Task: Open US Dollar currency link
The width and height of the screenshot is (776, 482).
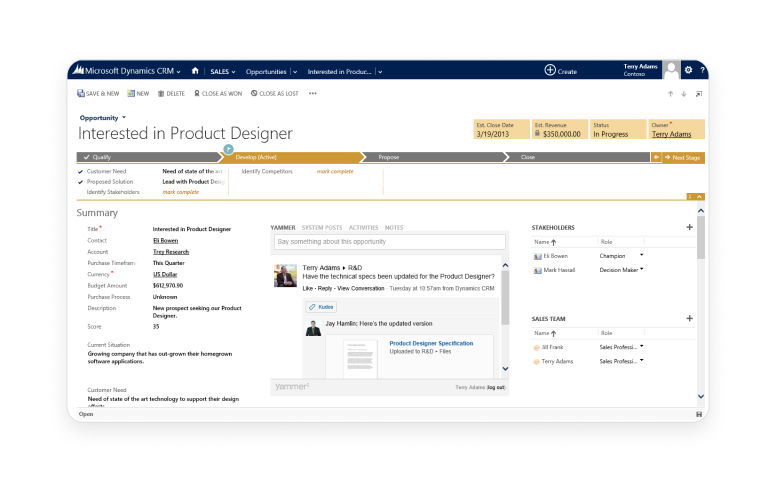Action: (x=165, y=274)
